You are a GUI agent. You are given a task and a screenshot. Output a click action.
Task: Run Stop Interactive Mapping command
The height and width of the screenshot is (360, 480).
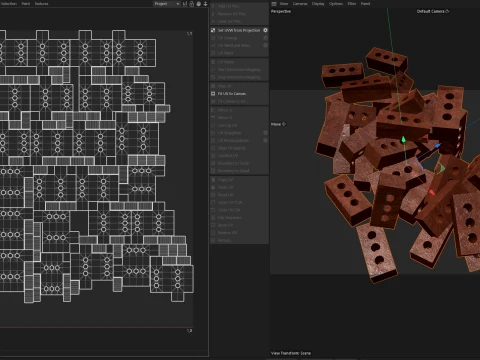[x=239, y=77]
